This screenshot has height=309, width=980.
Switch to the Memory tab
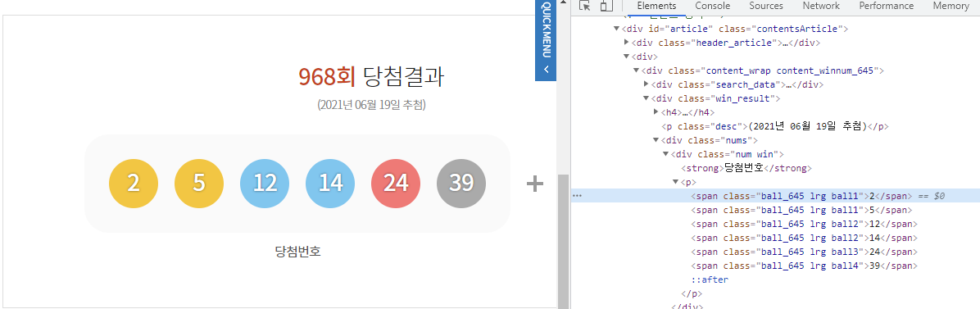click(950, 6)
